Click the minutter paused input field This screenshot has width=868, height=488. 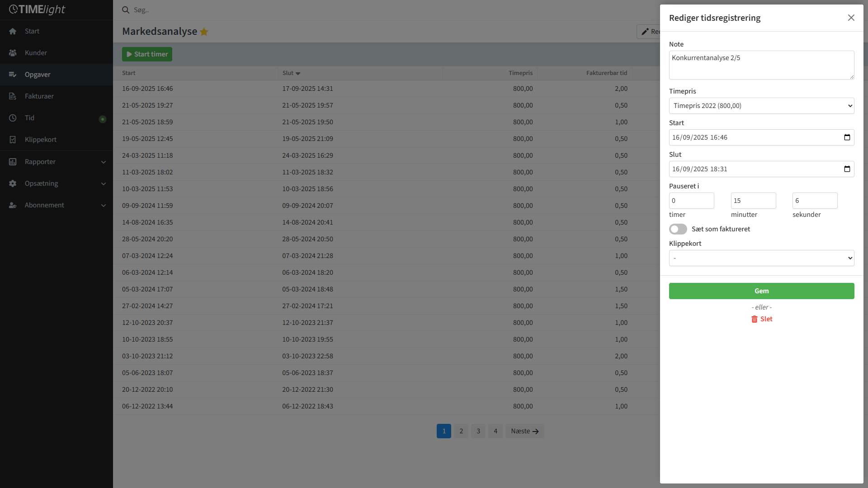pyautogui.click(x=753, y=201)
